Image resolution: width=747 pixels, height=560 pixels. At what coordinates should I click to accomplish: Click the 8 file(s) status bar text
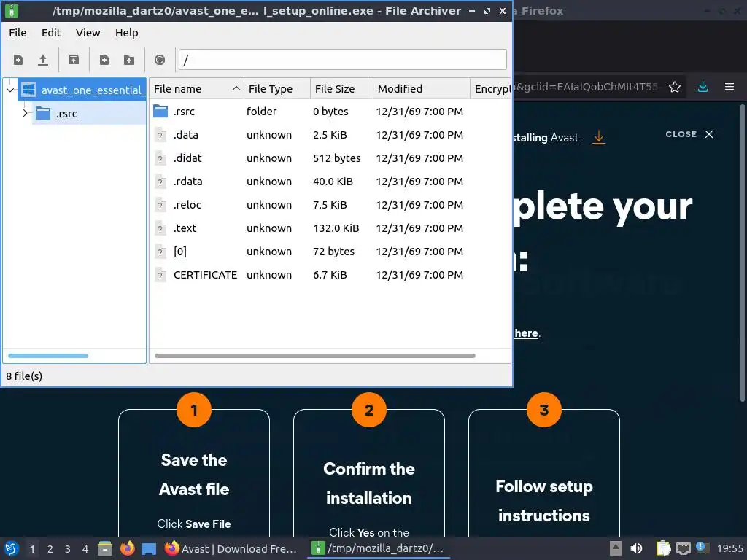coord(24,376)
